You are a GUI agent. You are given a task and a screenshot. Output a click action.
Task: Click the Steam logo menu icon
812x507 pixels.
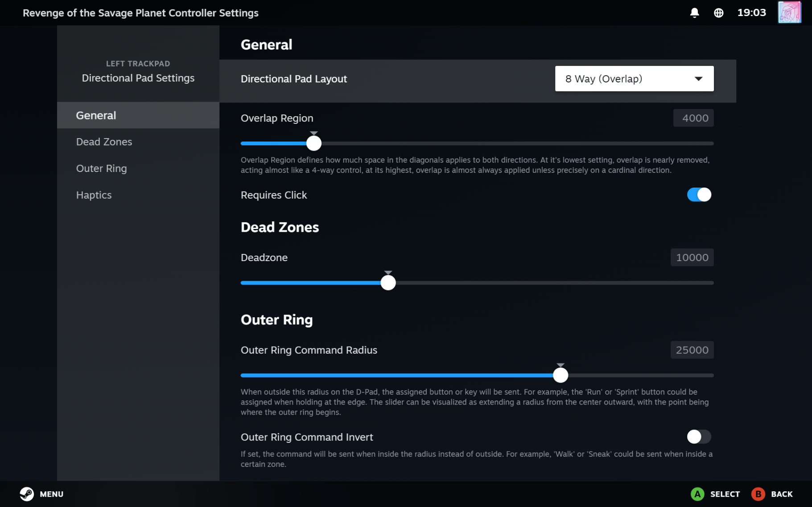click(x=27, y=494)
